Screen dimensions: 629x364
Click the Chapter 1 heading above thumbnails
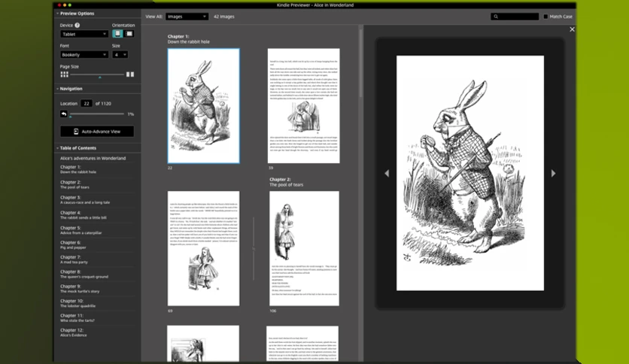pyautogui.click(x=189, y=39)
